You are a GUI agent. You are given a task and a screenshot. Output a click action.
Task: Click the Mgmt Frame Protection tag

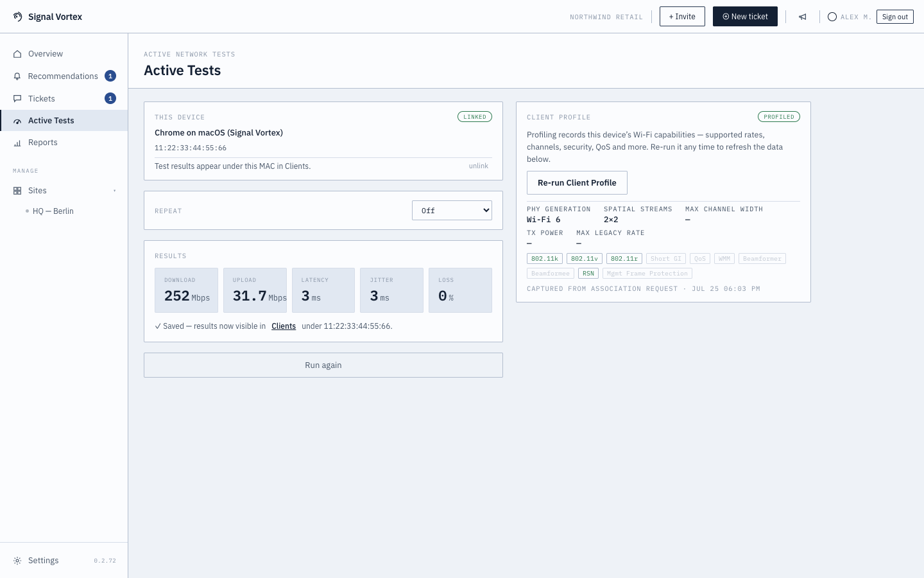click(x=647, y=274)
